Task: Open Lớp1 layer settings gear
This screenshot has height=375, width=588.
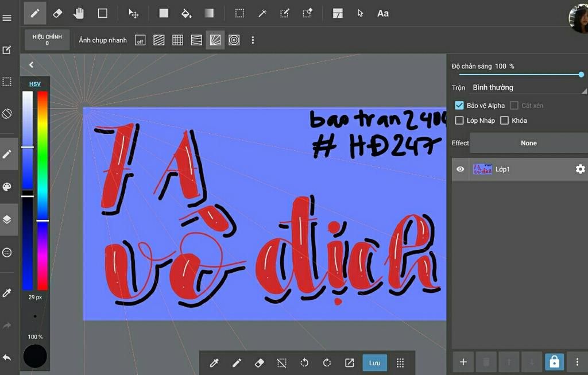Action: 580,169
